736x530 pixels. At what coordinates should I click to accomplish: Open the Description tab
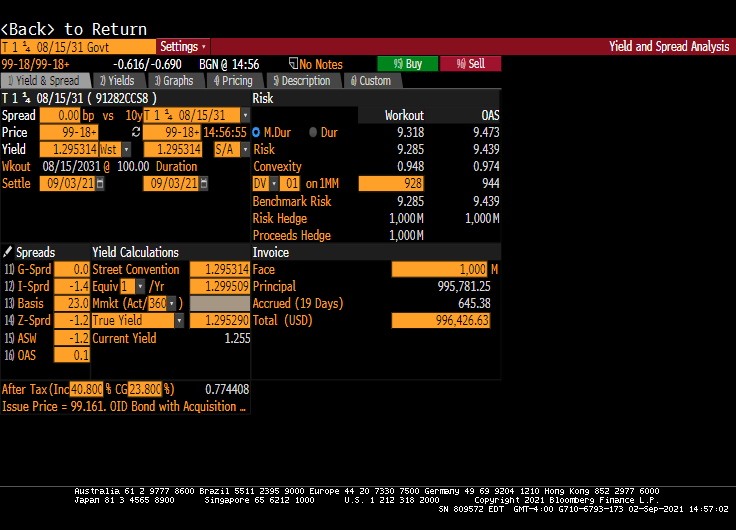click(x=301, y=81)
